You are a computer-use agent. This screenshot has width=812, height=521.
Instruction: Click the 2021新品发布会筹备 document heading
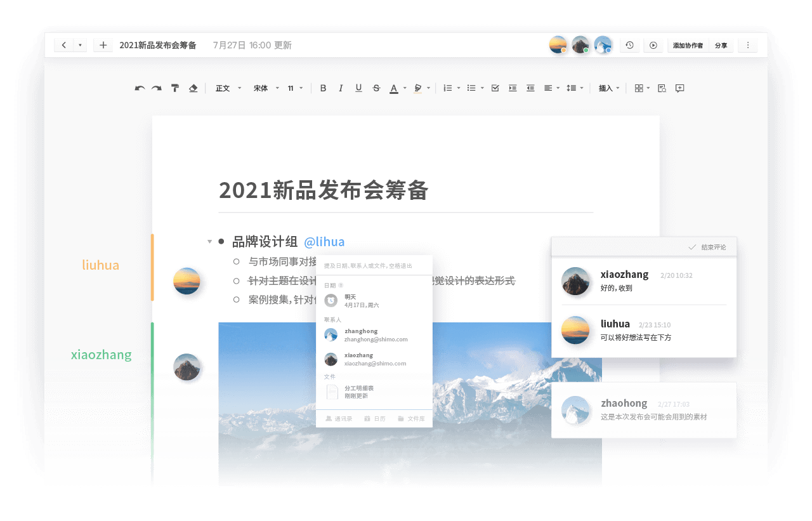324,190
